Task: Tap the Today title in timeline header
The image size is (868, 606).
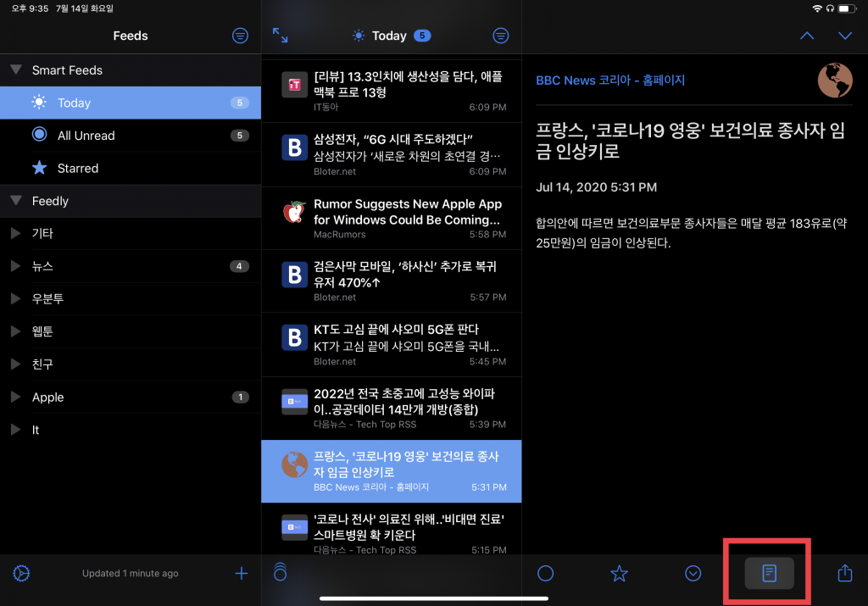Action: tap(389, 36)
